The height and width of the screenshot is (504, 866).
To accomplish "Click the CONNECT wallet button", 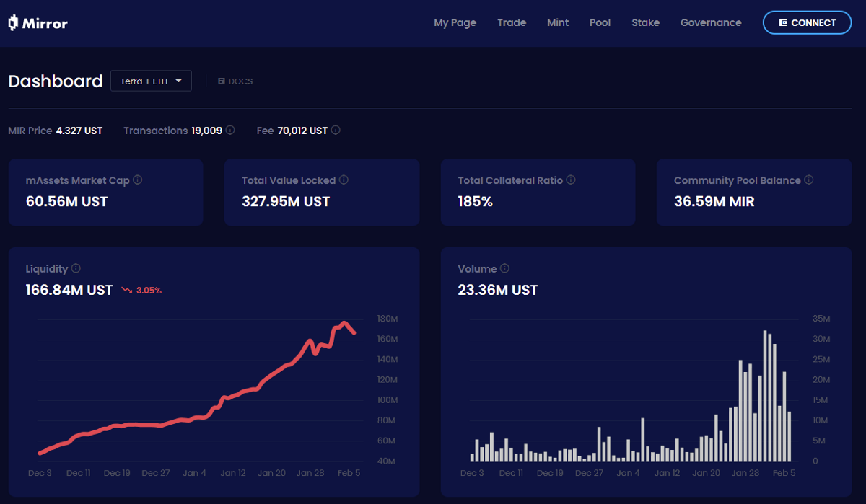I will tap(807, 23).
